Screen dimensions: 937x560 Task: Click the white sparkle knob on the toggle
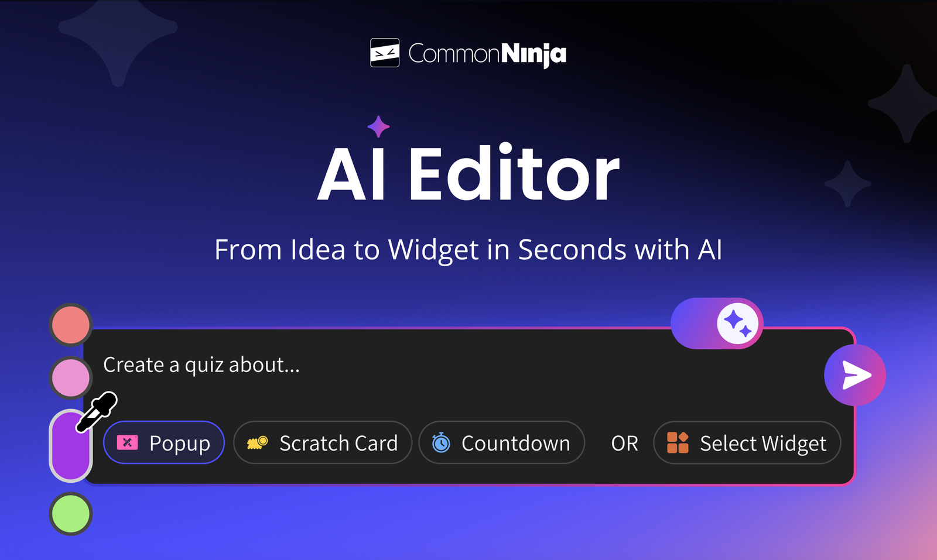point(738,324)
